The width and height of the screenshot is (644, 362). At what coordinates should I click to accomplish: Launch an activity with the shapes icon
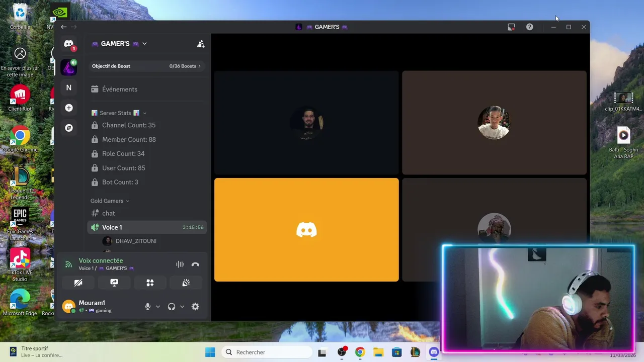(x=150, y=283)
